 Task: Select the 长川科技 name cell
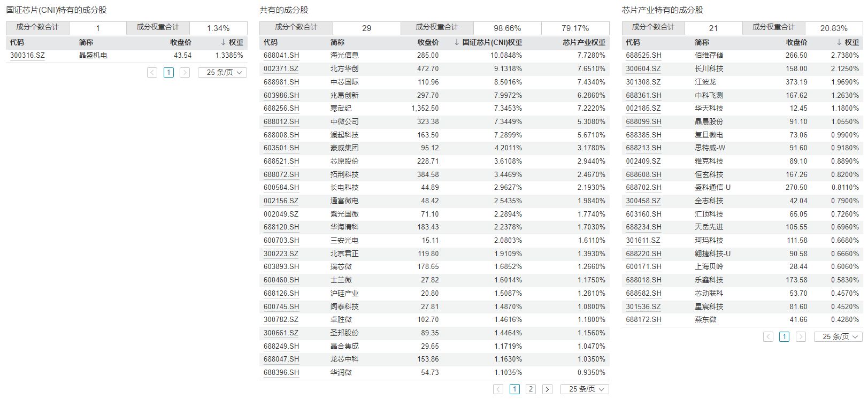[709, 68]
